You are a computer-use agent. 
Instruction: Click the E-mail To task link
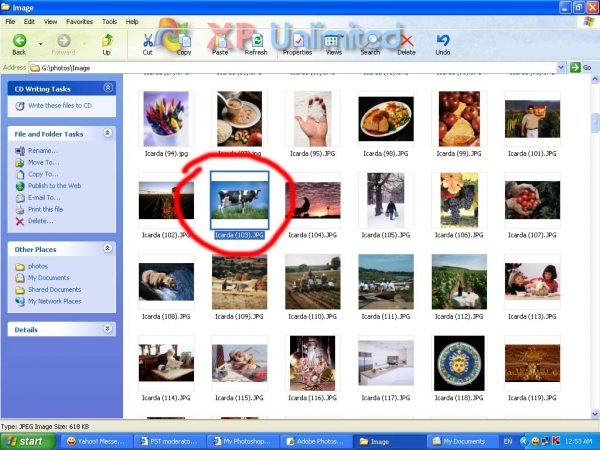click(44, 198)
